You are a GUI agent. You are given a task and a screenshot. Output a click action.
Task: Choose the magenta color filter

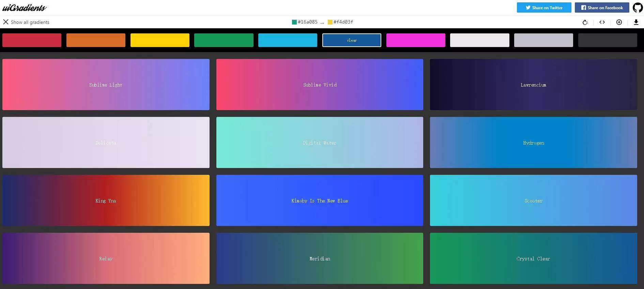(416, 40)
